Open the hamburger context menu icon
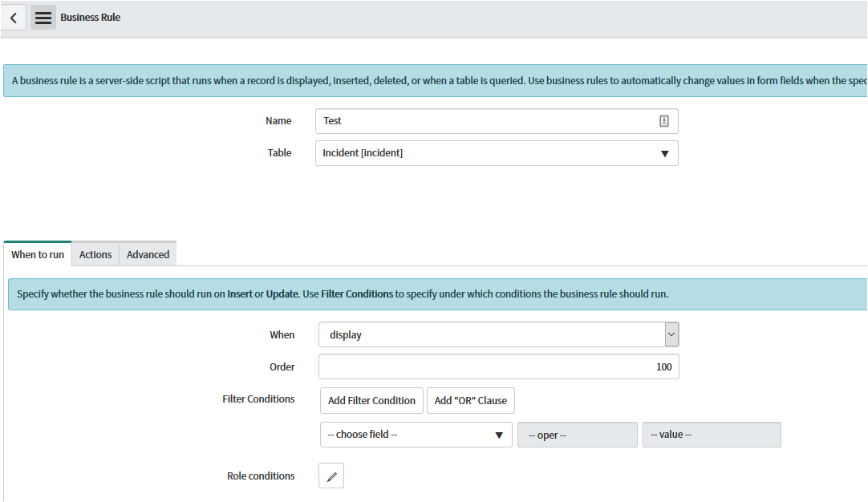This screenshot has width=868, height=502. (x=43, y=18)
